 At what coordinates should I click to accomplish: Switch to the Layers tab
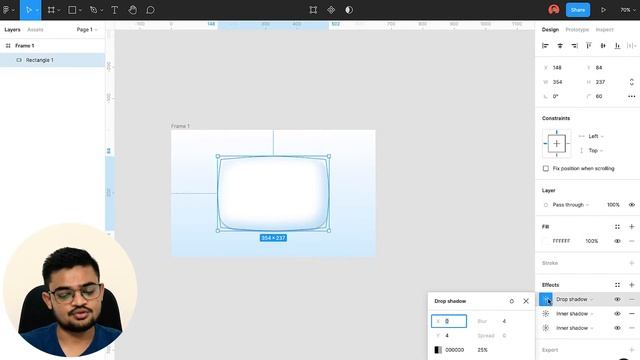tap(12, 30)
